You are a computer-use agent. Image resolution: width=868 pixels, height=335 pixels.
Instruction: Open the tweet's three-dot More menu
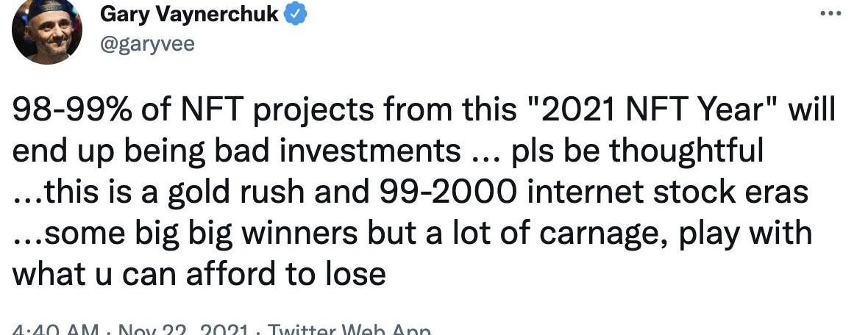(x=830, y=13)
